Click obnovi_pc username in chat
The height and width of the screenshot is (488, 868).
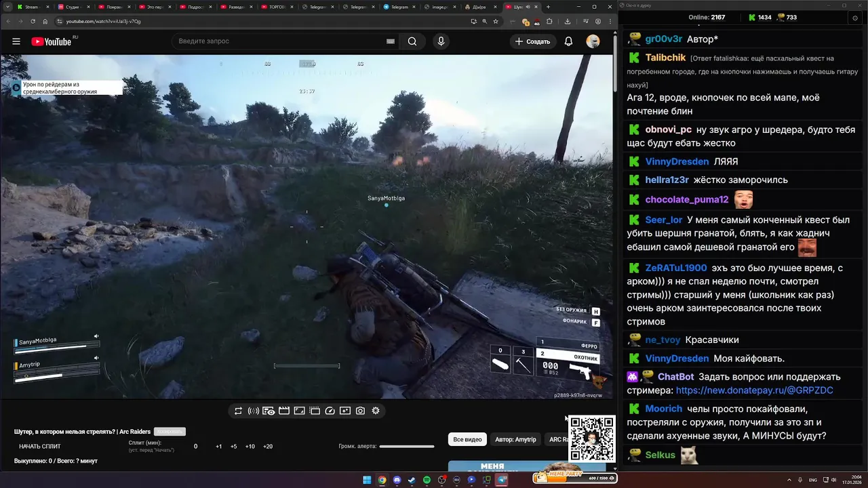coord(668,129)
